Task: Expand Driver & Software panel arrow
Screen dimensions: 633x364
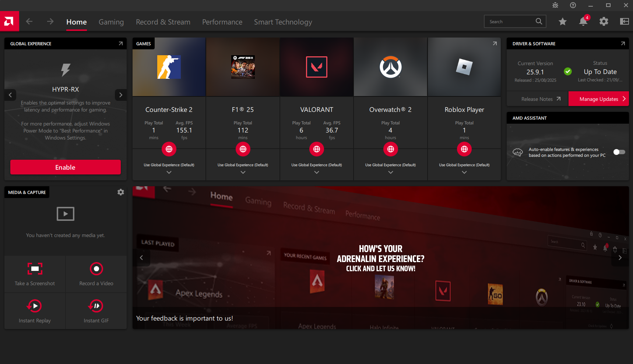Action: click(623, 43)
